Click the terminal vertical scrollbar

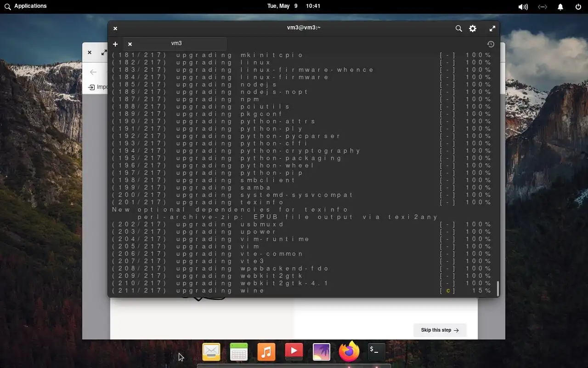498,288
